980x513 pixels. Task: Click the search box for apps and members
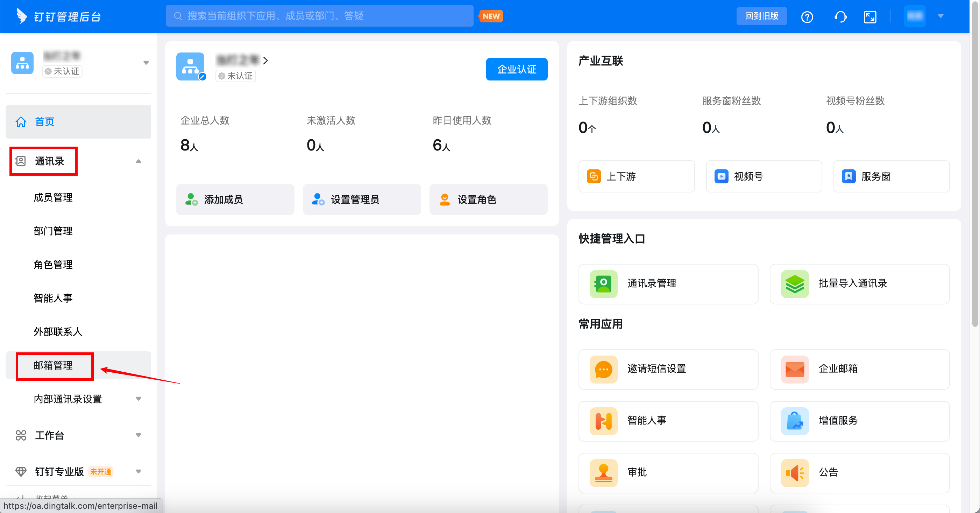[319, 16]
